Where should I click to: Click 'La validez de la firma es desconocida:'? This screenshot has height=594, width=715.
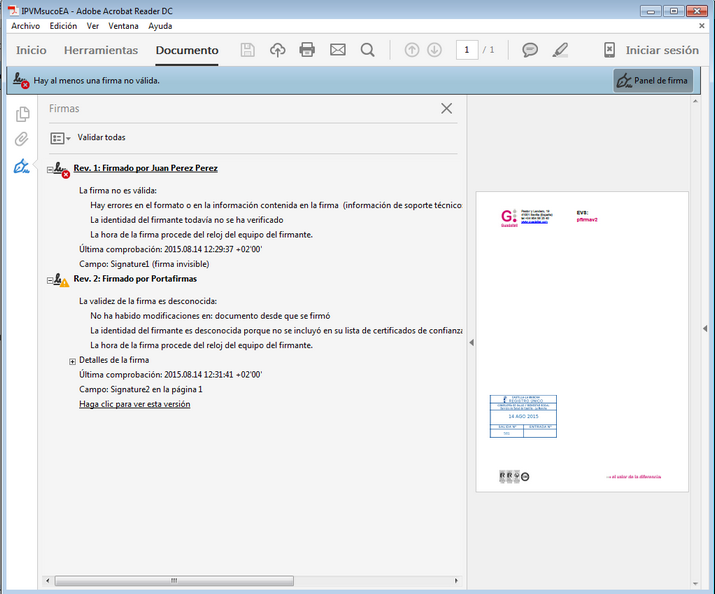tap(148, 301)
